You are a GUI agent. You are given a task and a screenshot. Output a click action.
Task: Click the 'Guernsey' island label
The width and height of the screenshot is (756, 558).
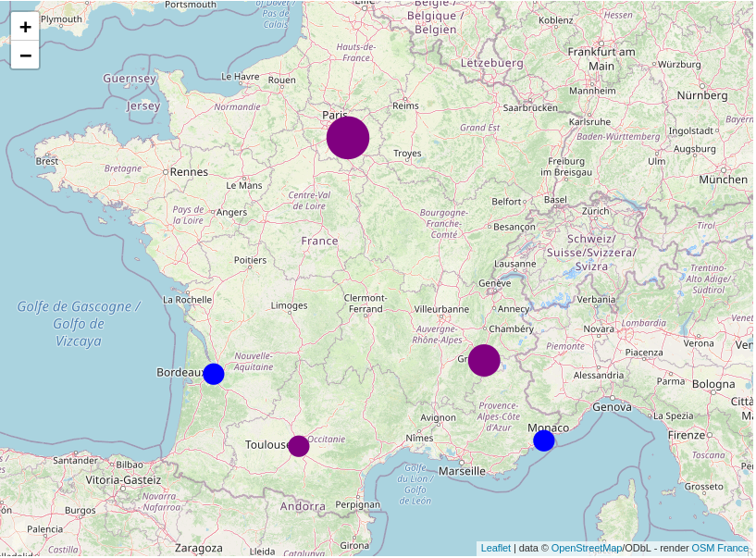[130, 78]
